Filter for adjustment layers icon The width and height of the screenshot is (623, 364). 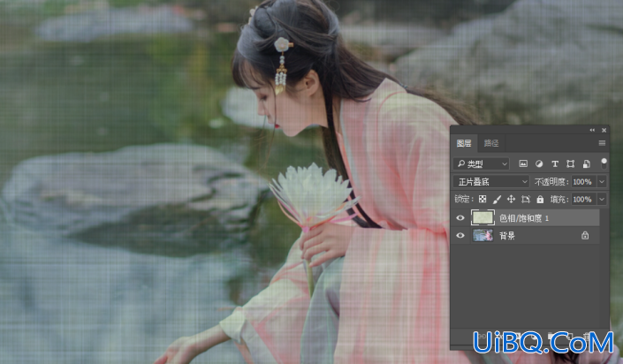coord(539,163)
